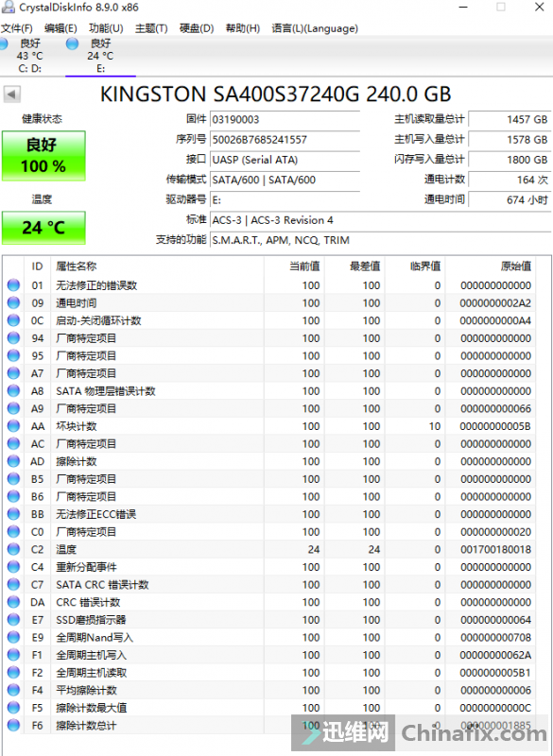Click status orb for AA 坏块计数
This screenshot has width=553, height=756.
pos(13,426)
